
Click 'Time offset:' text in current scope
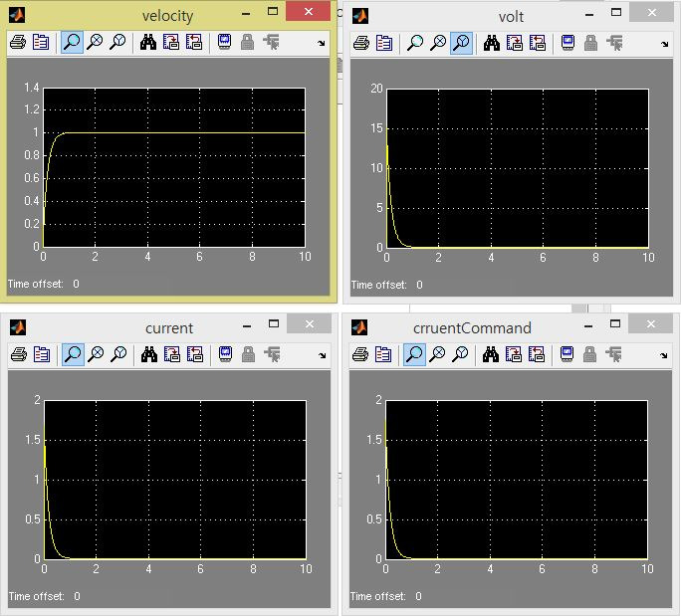pos(37,596)
